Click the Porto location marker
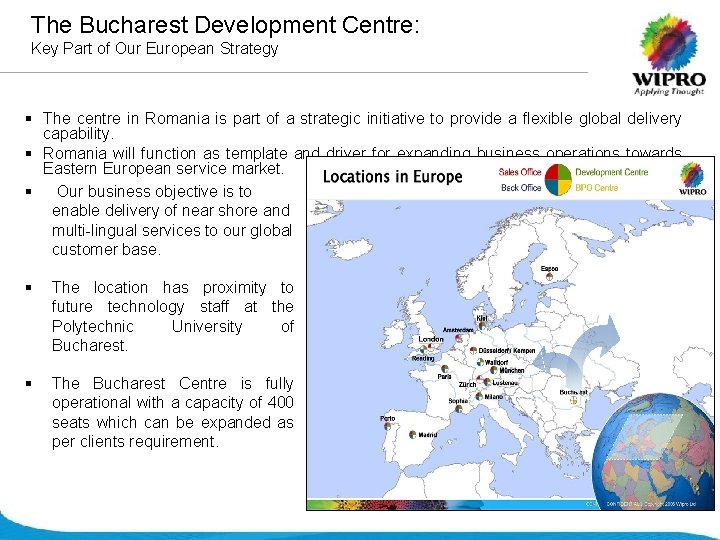Screen dimensions: 720x540 [x=388, y=426]
